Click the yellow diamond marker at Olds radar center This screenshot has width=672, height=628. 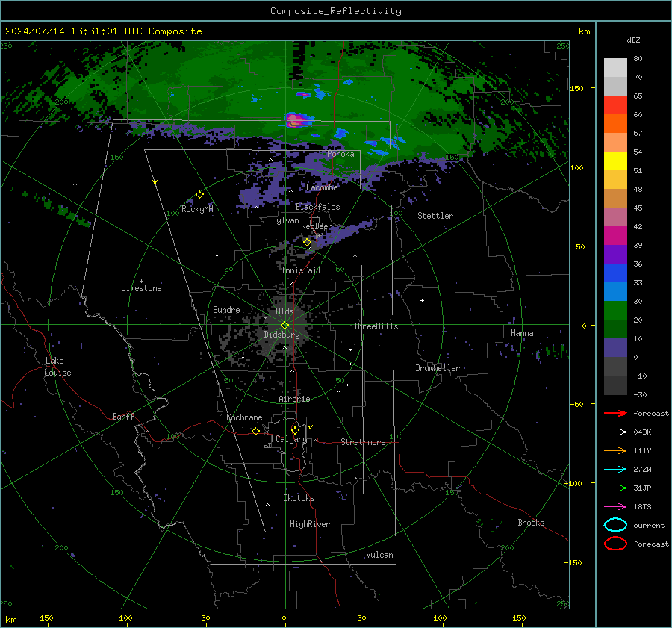(x=285, y=326)
